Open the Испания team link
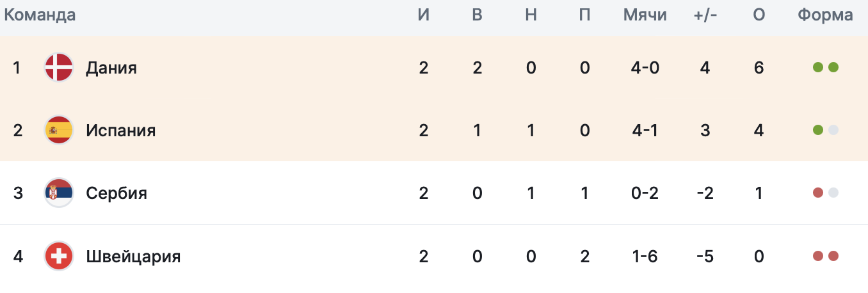This screenshot has width=868, height=293. (121, 131)
